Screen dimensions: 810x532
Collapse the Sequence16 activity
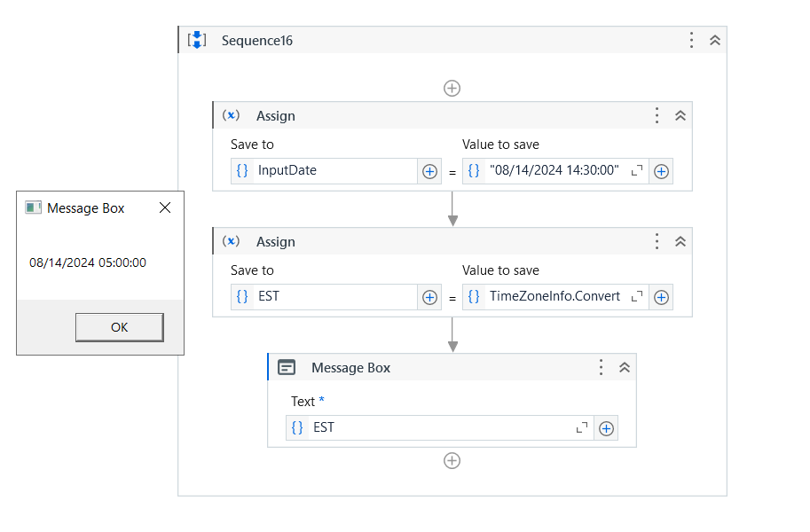click(715, 40)
